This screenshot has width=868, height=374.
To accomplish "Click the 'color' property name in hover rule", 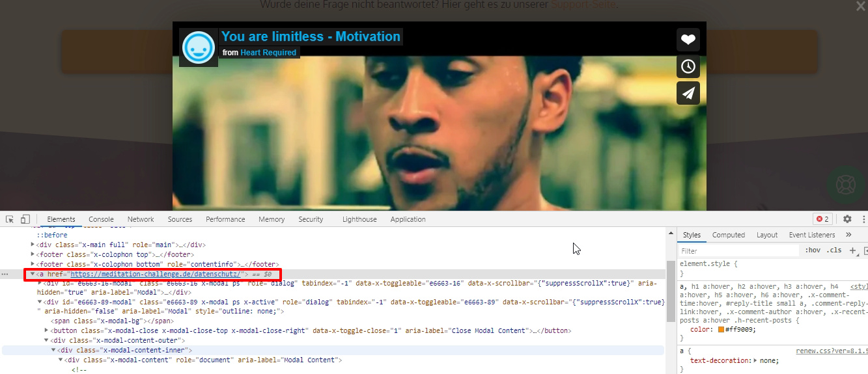I will coord(700,329).
